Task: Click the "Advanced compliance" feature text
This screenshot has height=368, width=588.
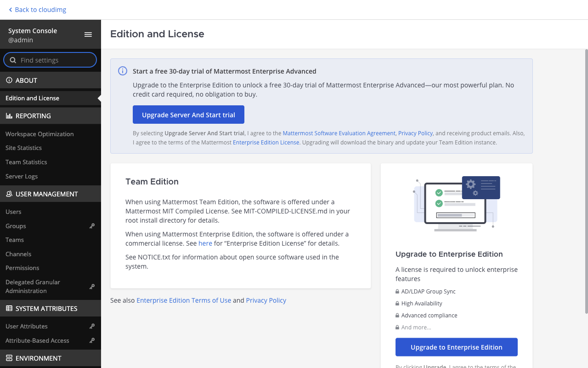Action: 430,316
